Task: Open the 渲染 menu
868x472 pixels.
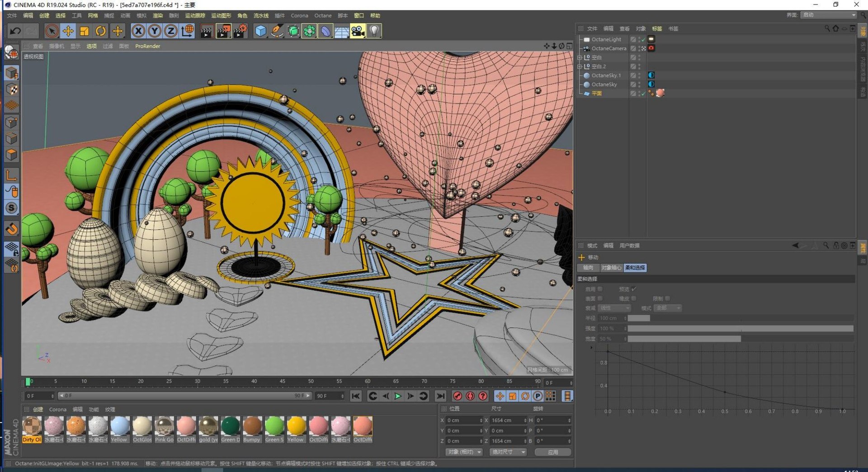Action: [x=158, y=15]
